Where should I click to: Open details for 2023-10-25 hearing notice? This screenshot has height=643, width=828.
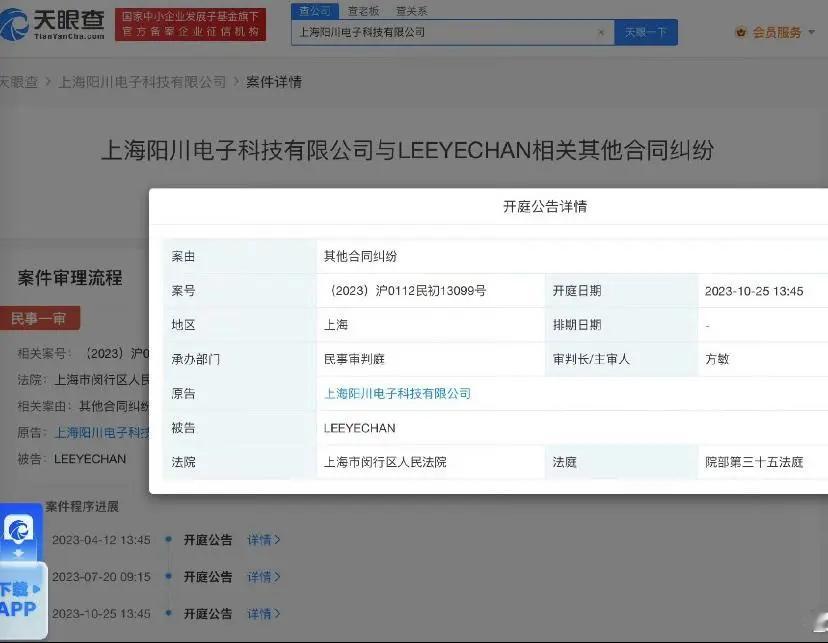click(x=264, y=614)
